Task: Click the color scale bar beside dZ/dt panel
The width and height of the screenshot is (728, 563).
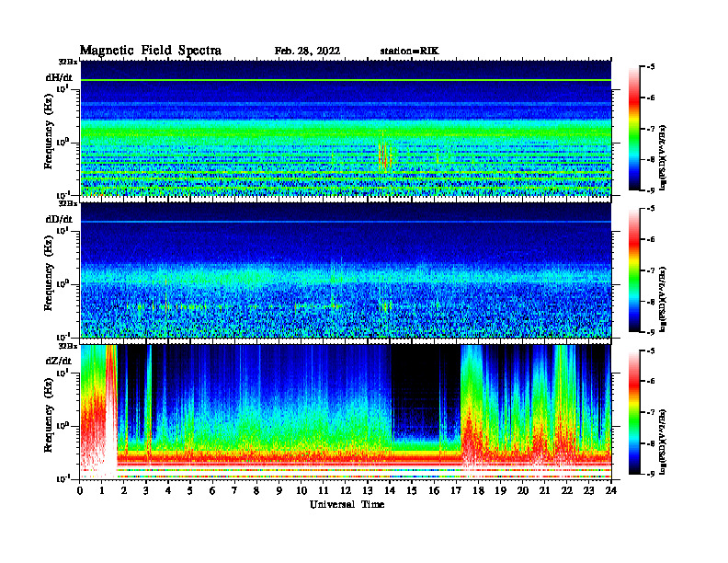Action: click(634, 412)
